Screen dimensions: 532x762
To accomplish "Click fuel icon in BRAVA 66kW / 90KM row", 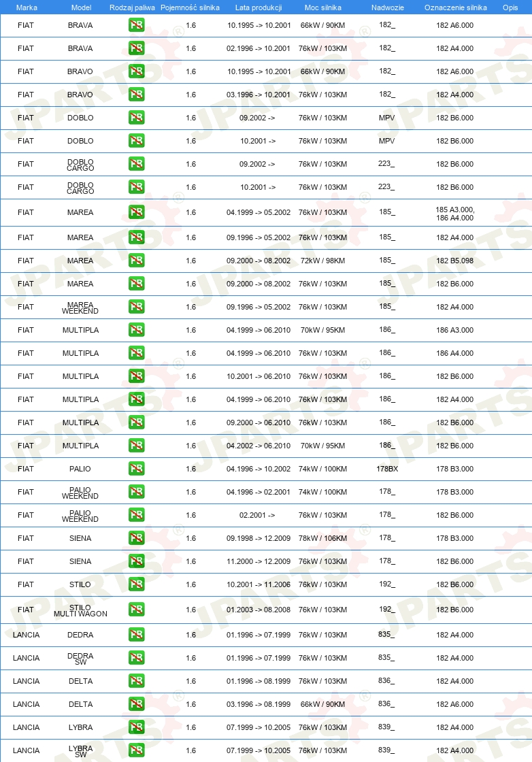I will coord(137,24).
